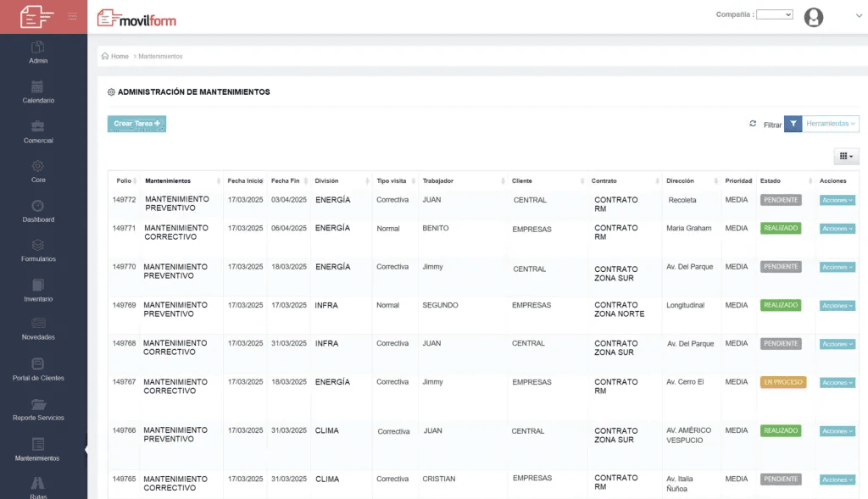Open Acciones dropdown for folio 149770

pos(837,267)
